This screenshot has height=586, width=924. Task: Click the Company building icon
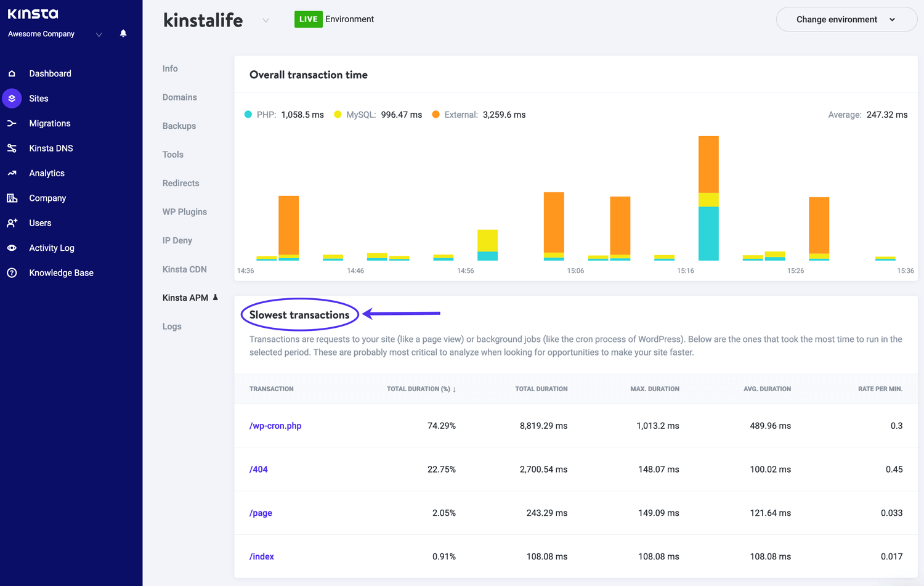click(12, 198)
